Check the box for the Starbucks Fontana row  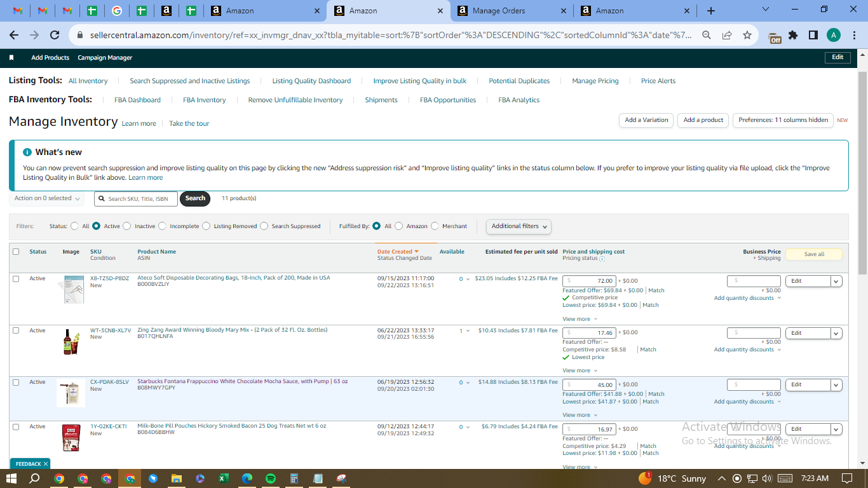16,383
